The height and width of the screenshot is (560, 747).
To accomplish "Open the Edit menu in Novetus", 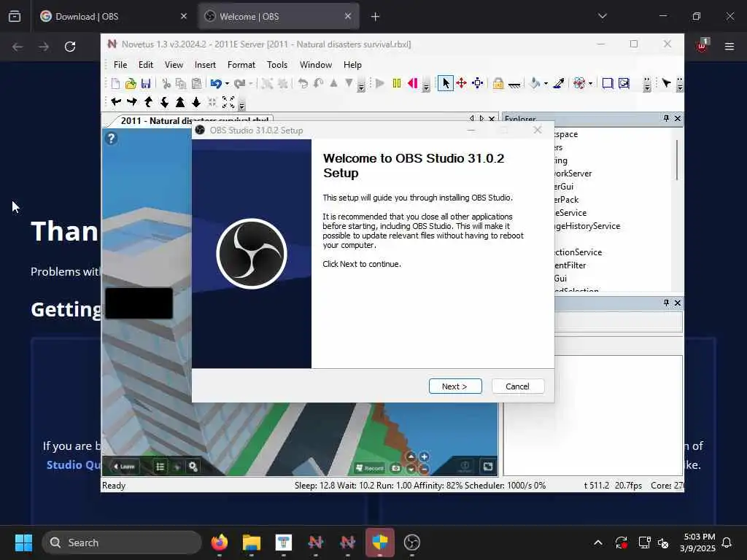I will 146,65.
